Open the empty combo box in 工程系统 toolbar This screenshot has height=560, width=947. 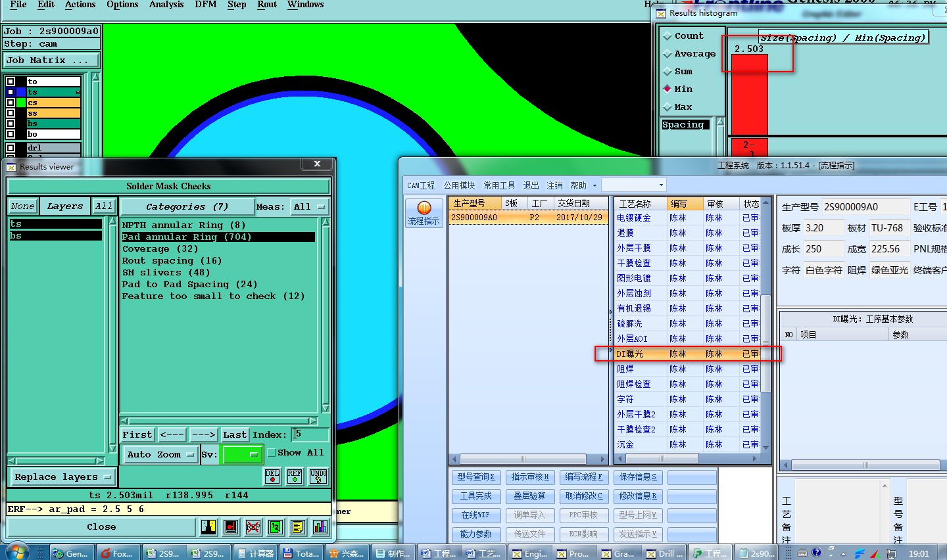pyautogui.click(x=634, y=185)
